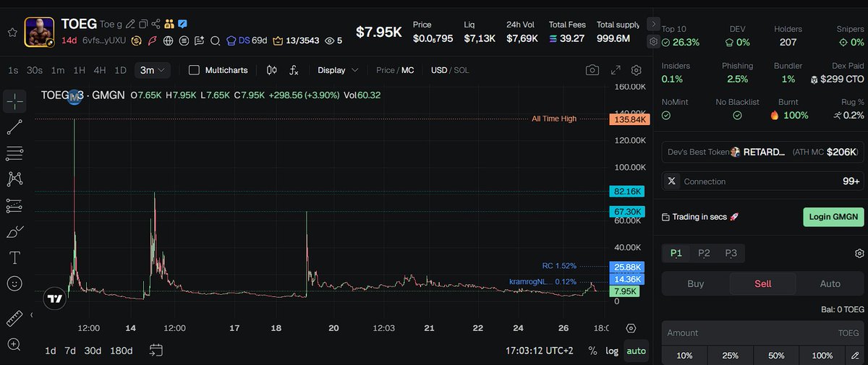Viewport: 868px width, 365px height.
Task: Open the magnifier search icon in header
Action: [x=215, y=40]
